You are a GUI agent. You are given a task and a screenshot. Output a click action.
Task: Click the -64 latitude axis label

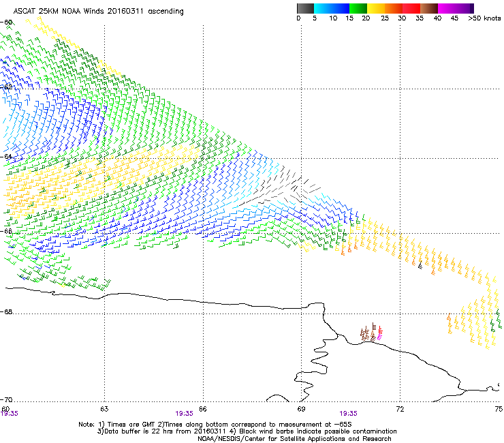tap(6, 157)
